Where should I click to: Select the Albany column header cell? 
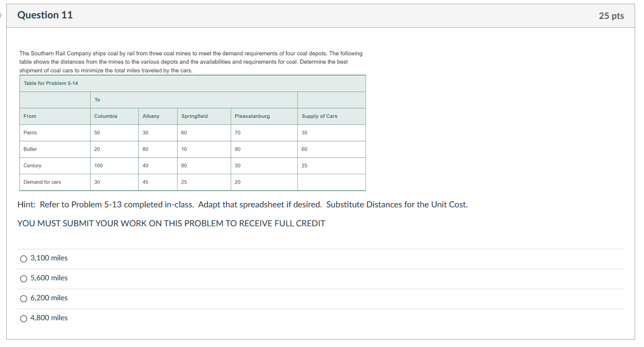tap(151, 116)
